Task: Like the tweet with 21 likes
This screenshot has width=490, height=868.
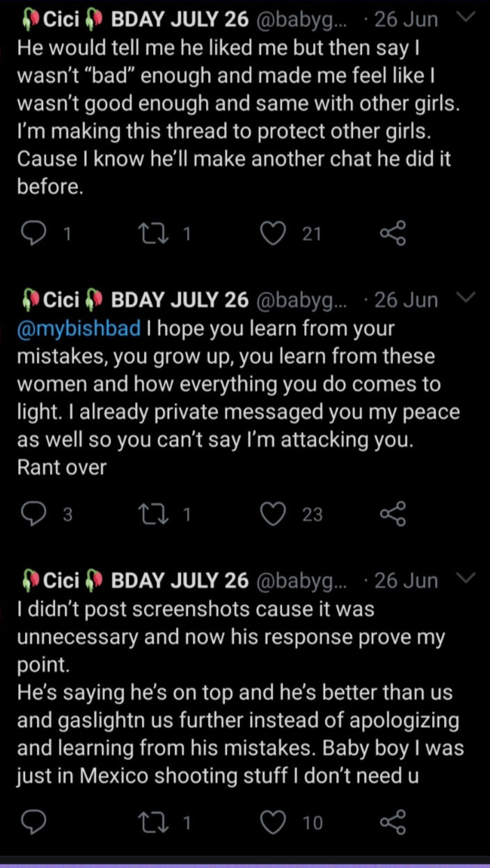Action: click(x=274, y=234)
